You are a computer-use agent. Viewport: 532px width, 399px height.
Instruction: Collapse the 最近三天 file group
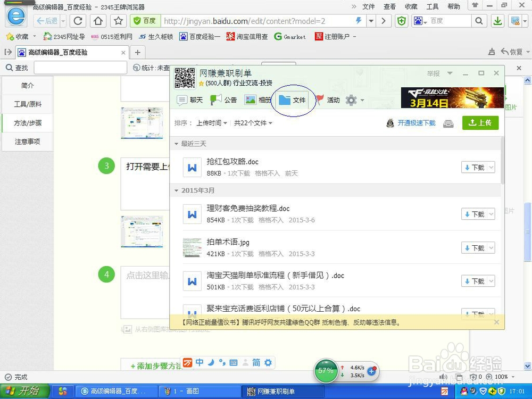[x=176, y=144]
